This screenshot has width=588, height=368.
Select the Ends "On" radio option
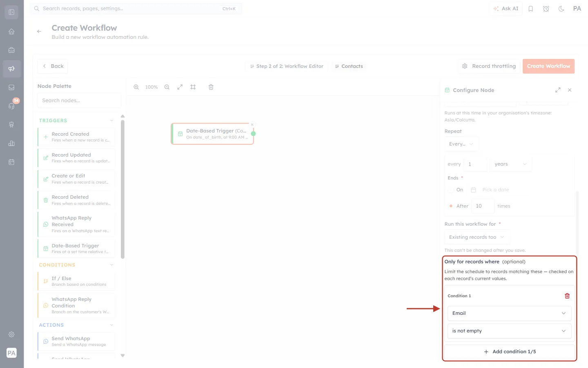(x=451, y=190)
